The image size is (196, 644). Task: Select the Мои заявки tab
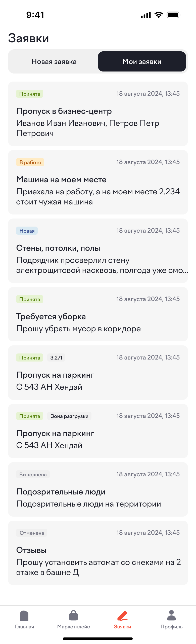tap(142, 61)
